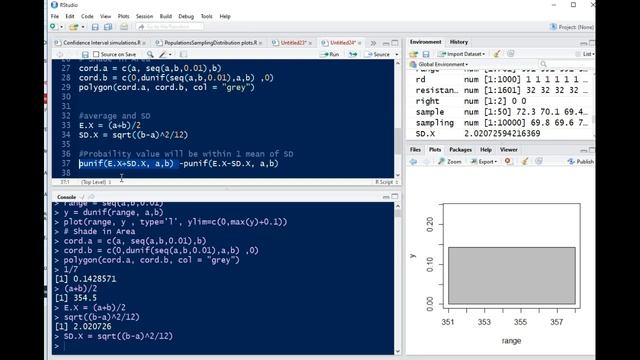Screen dimensions: 640x360
Task: Click the Load workspace folder icon
Action: click(x=413, y=54)
